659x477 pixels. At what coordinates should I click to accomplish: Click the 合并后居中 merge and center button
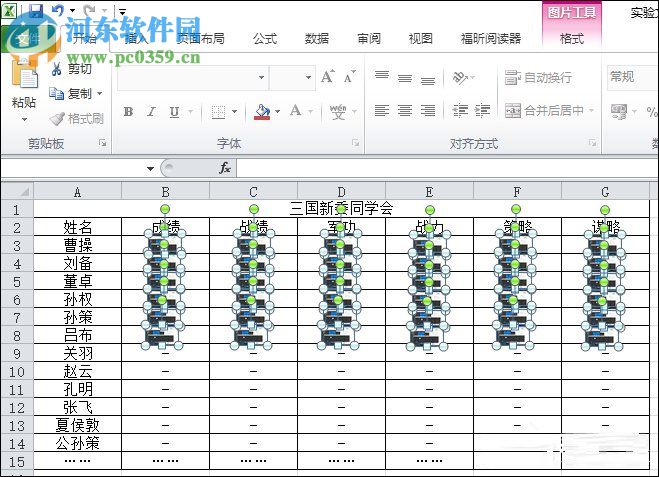click(x=544, y=111)
